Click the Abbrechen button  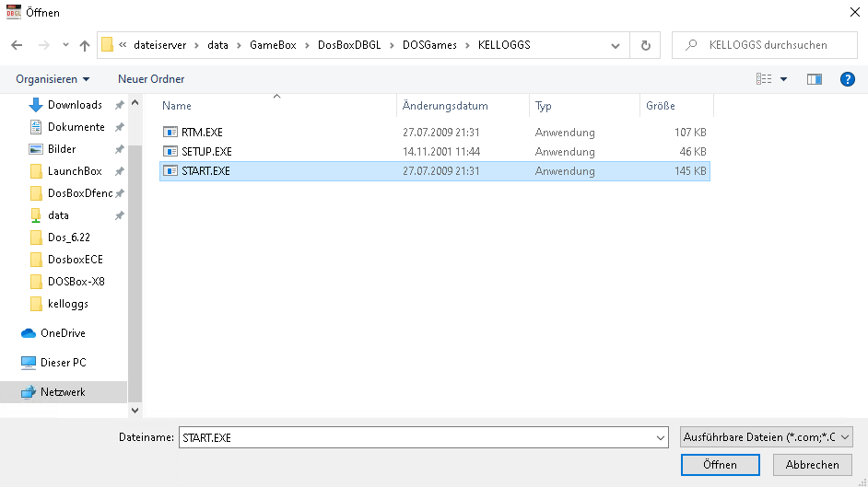pos(812,465)
